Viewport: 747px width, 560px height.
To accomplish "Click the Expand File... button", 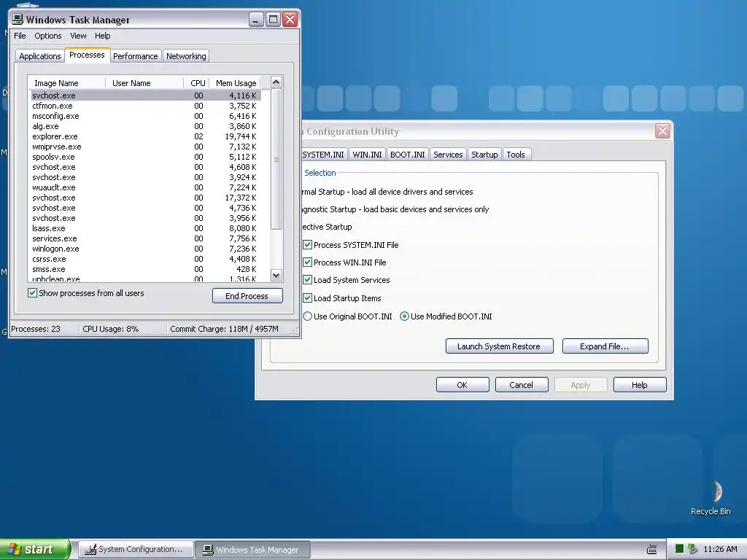I will (x=605, y=346).
